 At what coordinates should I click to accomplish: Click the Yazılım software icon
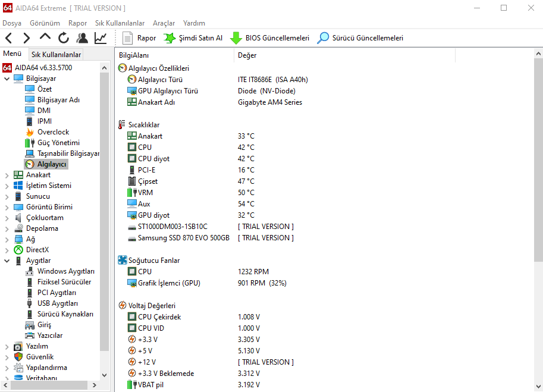(18, 346)
